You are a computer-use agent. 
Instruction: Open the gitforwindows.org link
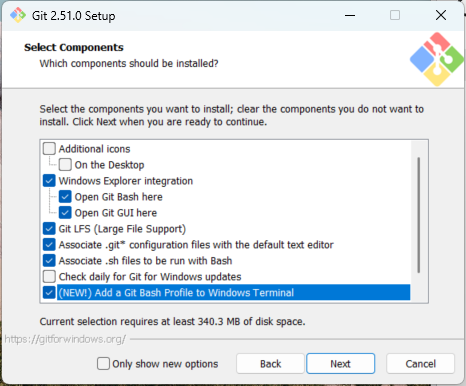[x=65, y=339]
